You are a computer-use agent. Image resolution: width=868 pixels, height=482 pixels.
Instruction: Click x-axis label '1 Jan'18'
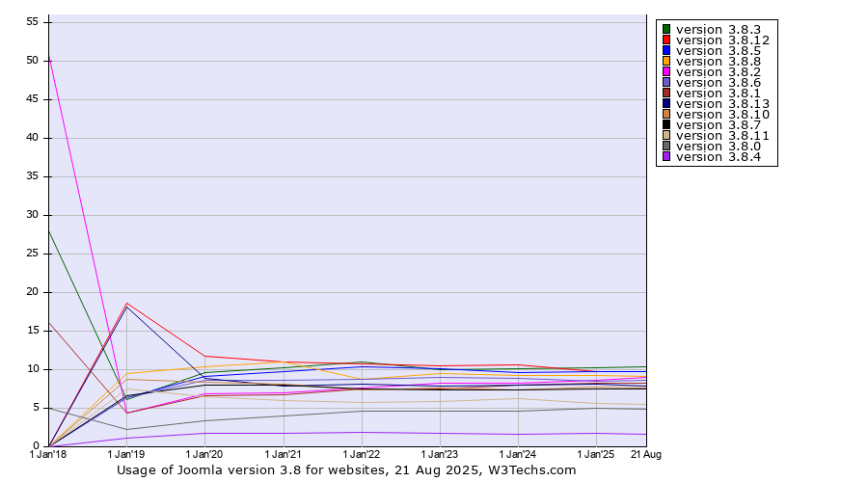coord(47,454)
